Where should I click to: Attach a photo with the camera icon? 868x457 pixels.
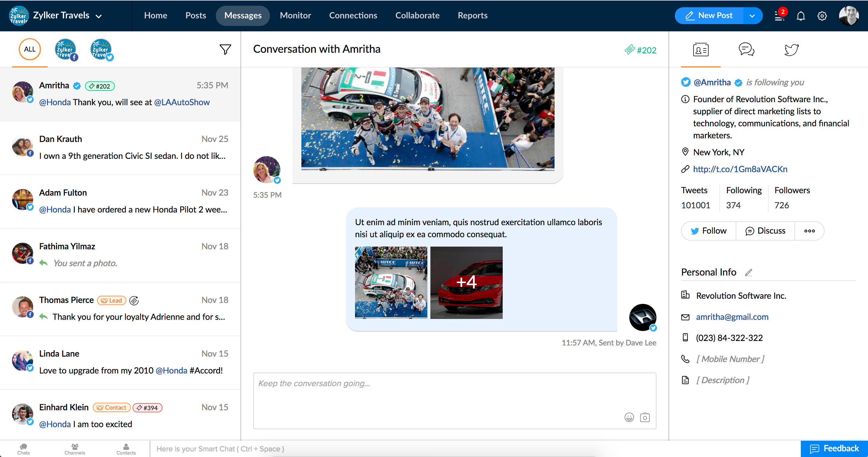pos(645,417)
